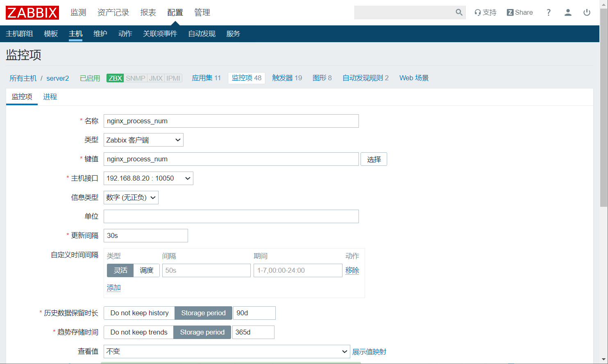Click the page vertical scrollbar
The image size is (608, 364).
[x=603, y=123]
